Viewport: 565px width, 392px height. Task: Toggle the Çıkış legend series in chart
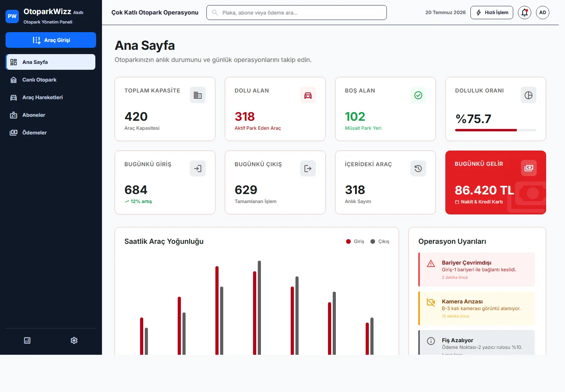point(380,241)
